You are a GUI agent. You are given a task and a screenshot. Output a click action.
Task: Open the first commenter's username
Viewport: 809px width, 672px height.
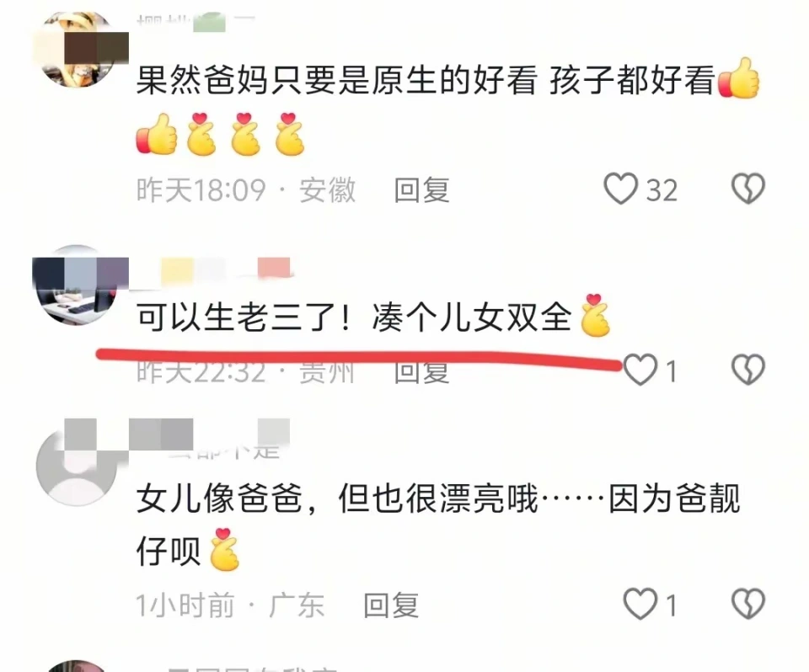(196, 24)
